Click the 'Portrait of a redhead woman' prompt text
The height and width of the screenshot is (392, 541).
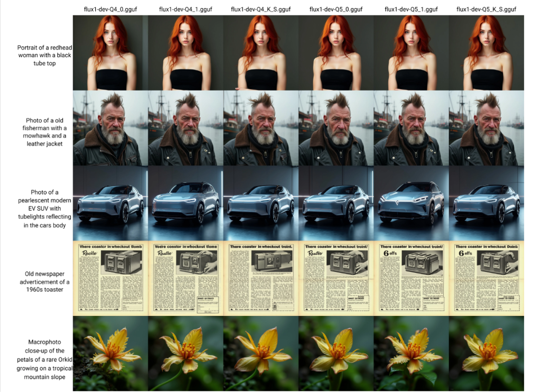[x=45, y=55]
